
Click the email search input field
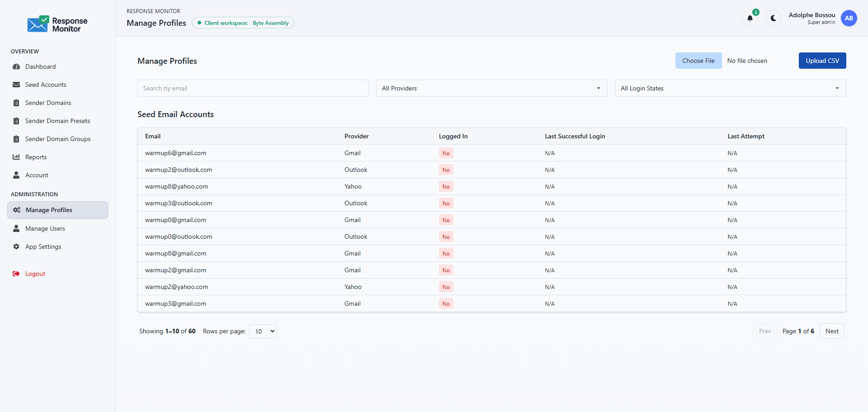(253, 88)
